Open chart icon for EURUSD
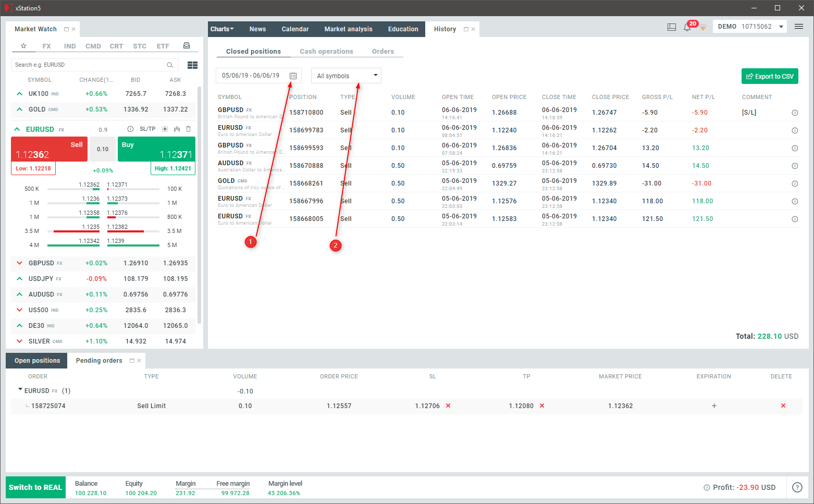The width and height of the screenshot is (814, 504). (177, 129)
